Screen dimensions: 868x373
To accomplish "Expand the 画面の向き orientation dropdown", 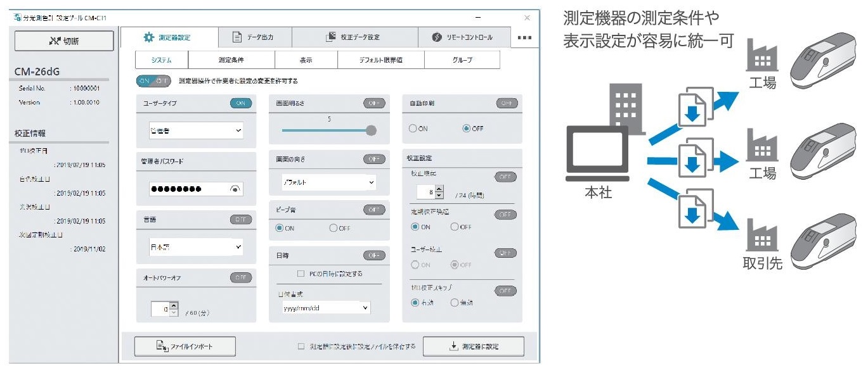I will coord(328,182).
